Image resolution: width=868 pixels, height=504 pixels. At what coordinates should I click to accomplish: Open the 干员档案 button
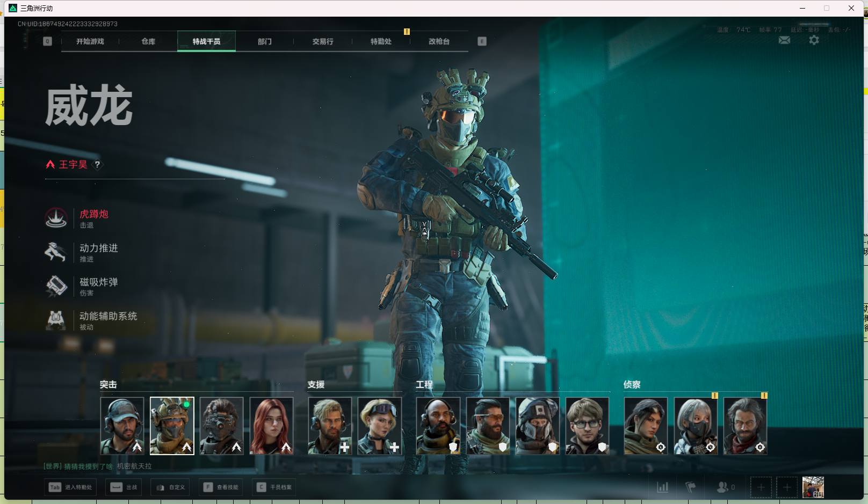(274, 487)
